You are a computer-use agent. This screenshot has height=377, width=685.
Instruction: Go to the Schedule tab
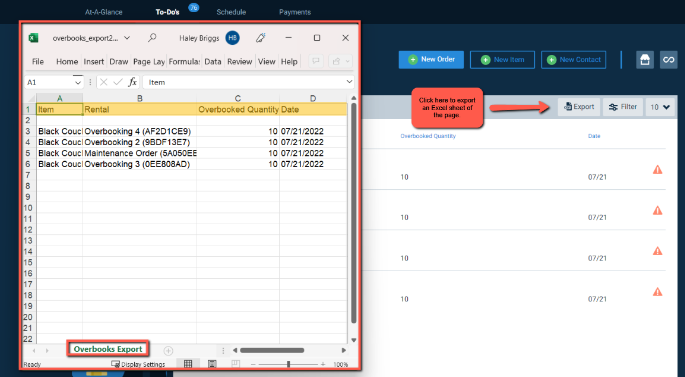coord(231,12)
